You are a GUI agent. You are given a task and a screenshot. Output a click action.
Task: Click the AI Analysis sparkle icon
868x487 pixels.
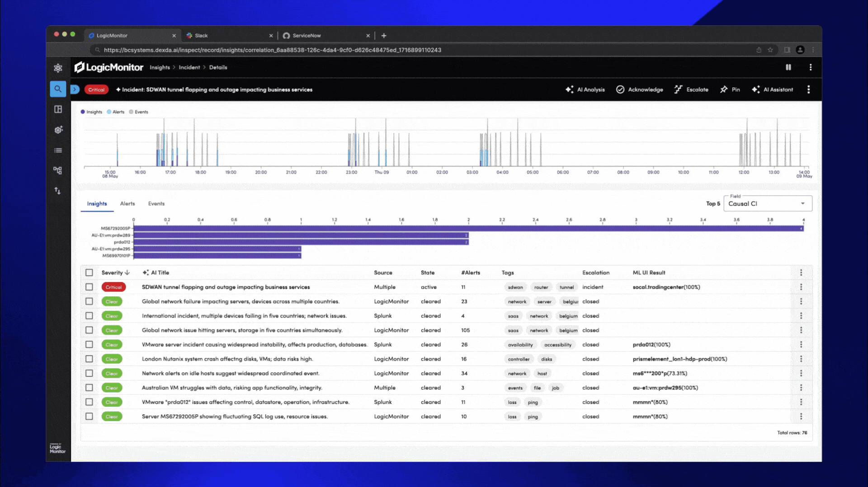pyautogui.click(x=570, y=89)
